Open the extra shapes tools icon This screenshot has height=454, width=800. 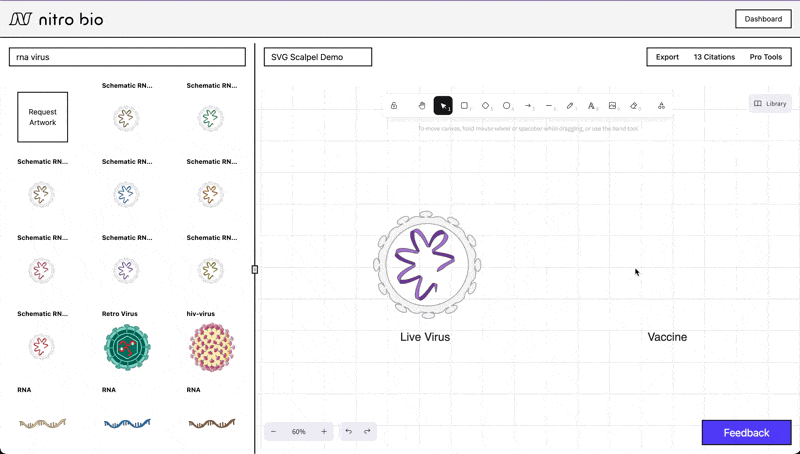(661, 105)
